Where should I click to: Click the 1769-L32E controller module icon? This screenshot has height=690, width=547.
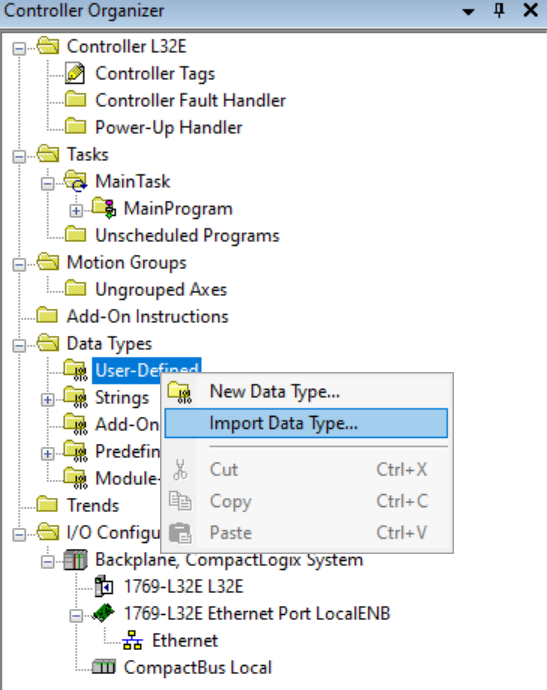104,587
